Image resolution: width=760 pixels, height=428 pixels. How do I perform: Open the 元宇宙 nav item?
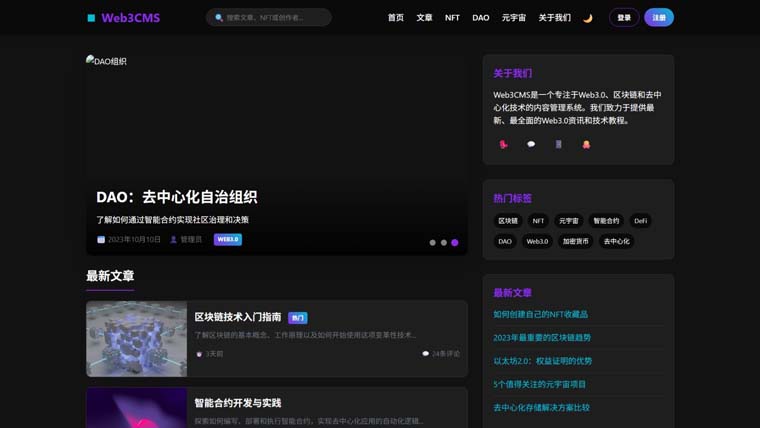point(514,17)
